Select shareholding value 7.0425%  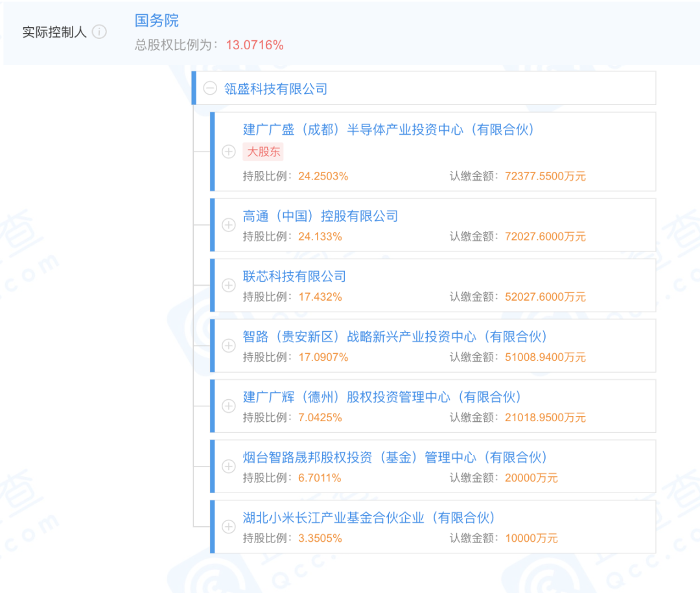point(320,417)
